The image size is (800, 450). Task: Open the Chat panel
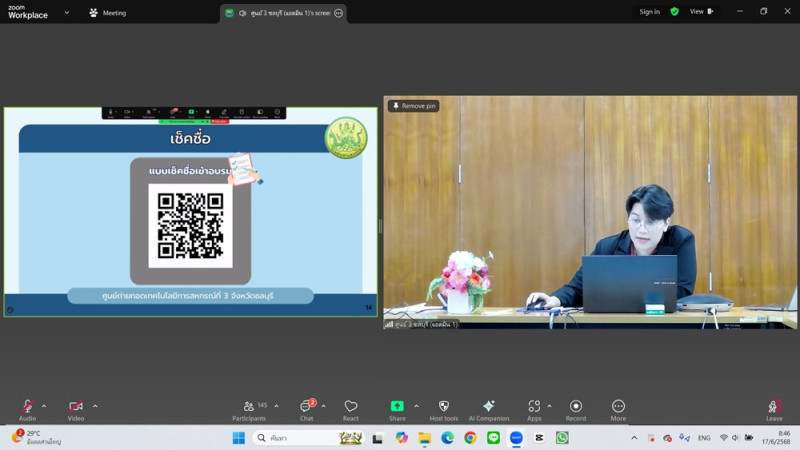[x=307, y=410]
